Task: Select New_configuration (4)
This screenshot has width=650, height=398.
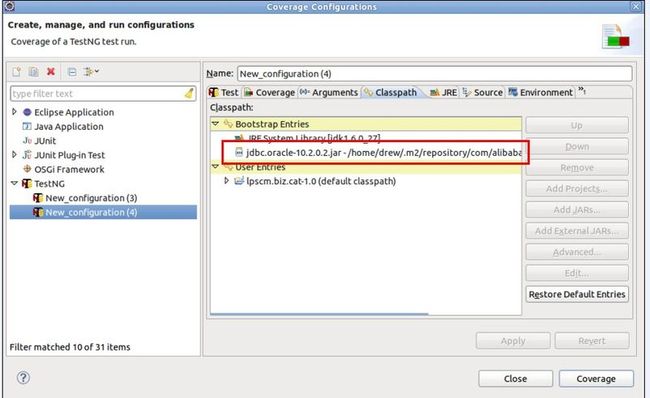Action: coord(91,212)
